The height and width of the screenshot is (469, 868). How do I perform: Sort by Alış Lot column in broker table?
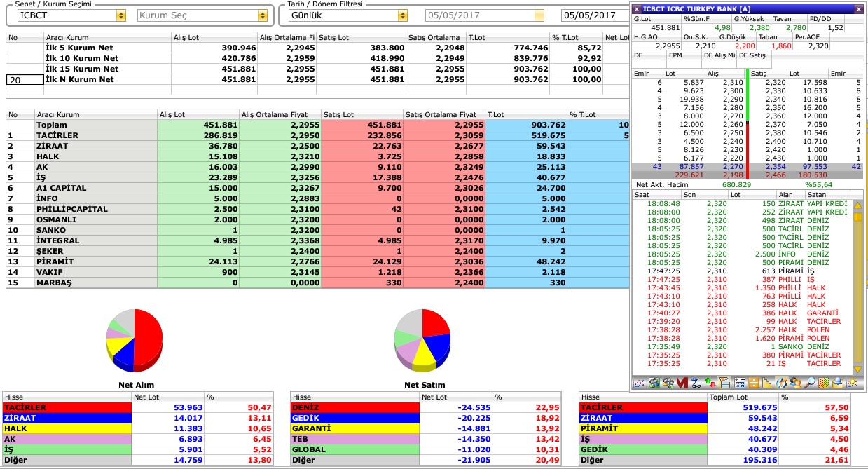198,114
